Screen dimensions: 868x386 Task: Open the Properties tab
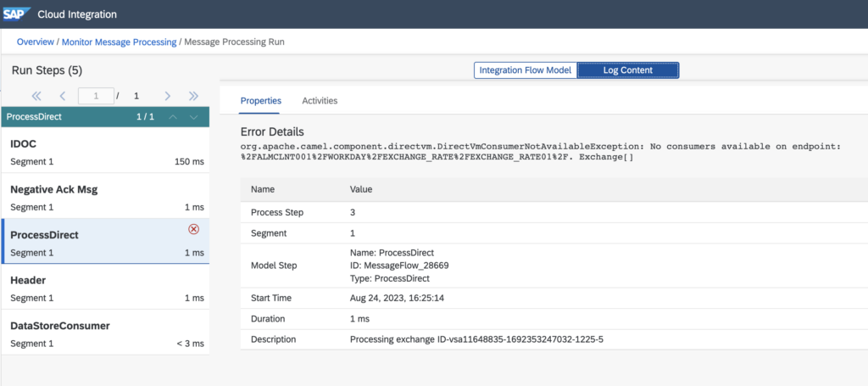pos(261,101)
